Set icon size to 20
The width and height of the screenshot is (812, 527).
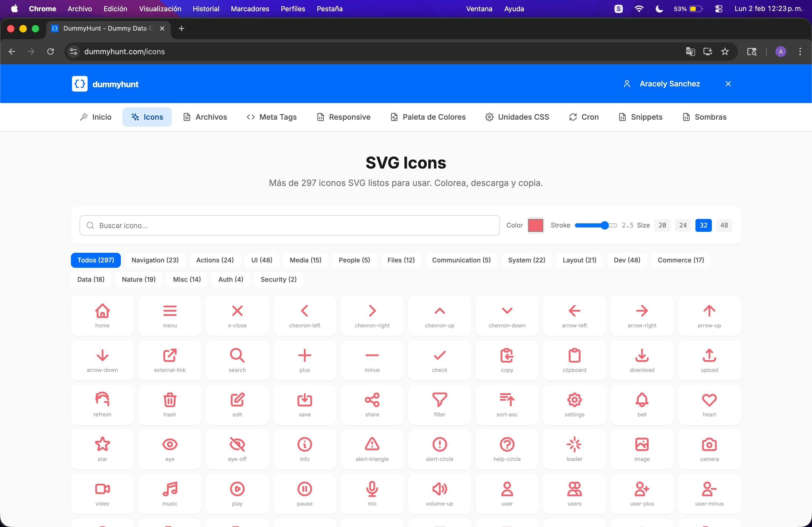pos(662,225)
